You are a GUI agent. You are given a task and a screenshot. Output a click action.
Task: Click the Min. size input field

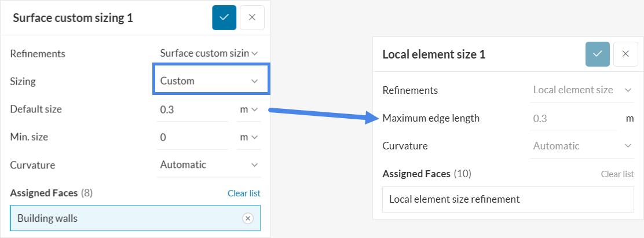pos(192,137)
